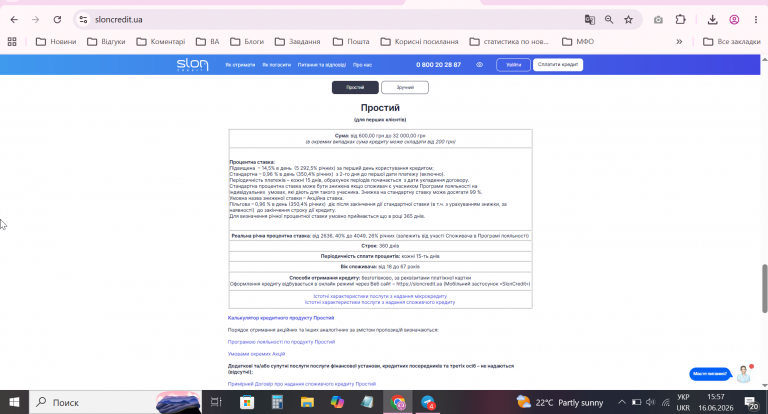Screen dimensions: 768x414
Task: Click the camera screenshot extension icon
Action: tap(658, 20)
